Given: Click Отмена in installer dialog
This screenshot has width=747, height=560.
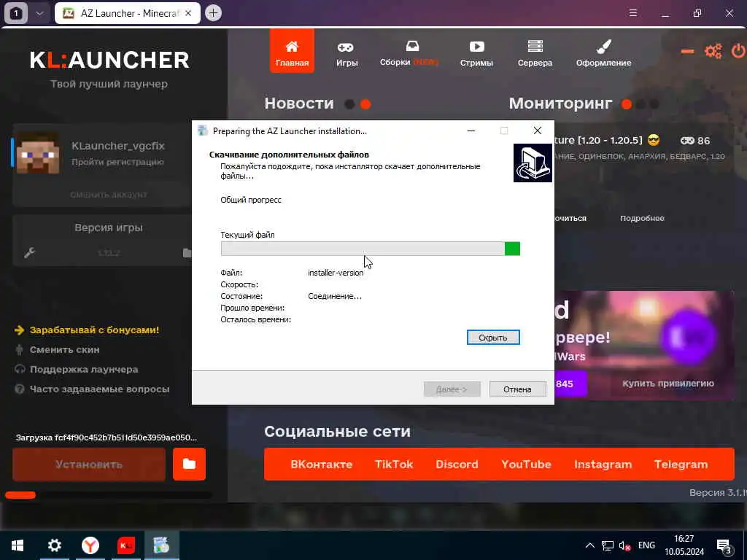Looking at the screenshot, I should [x=517, y=389].
